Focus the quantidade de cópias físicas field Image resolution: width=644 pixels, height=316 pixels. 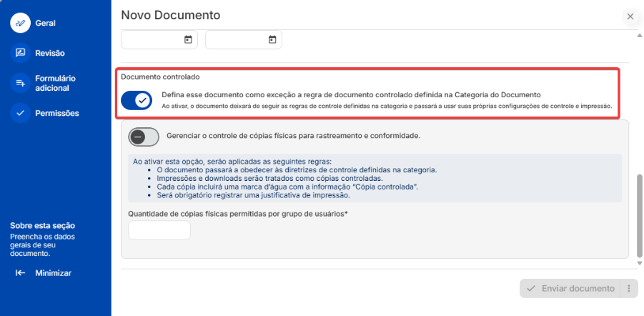pos(159,230)
